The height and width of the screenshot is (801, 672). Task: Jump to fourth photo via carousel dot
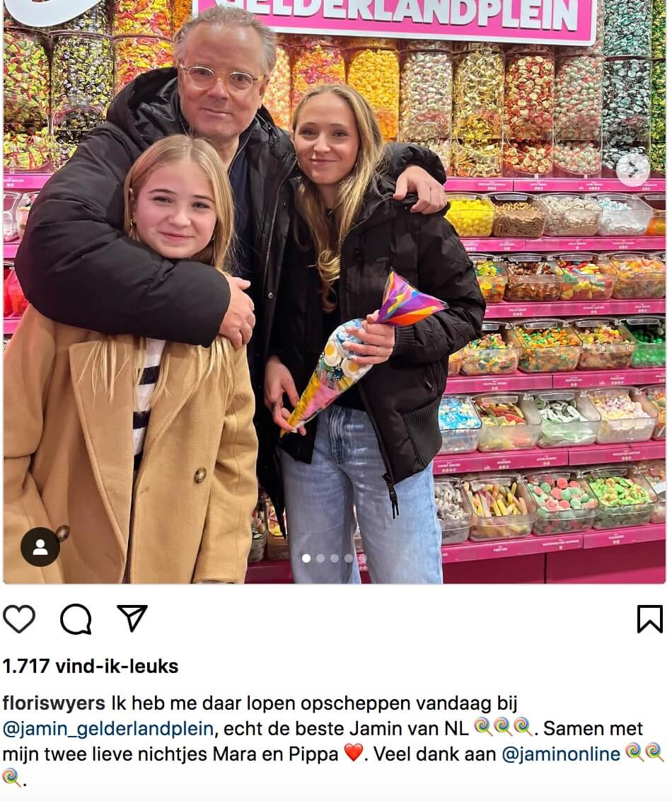[x=348, y=558]
